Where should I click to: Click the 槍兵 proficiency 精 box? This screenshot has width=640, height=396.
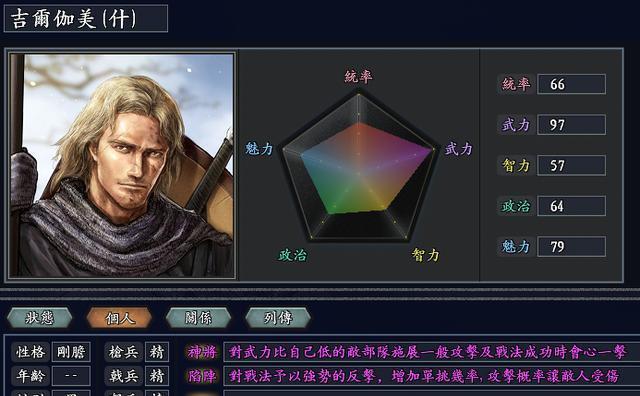157,352
